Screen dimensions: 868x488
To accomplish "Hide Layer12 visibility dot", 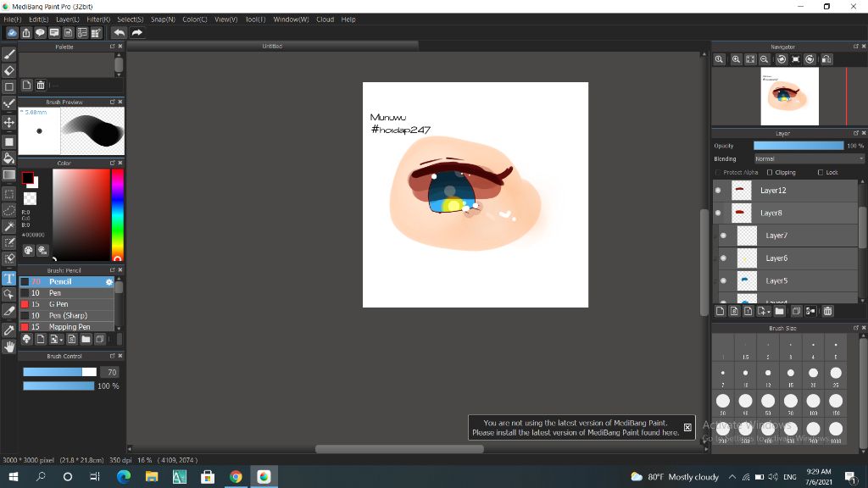I will 718,191.
